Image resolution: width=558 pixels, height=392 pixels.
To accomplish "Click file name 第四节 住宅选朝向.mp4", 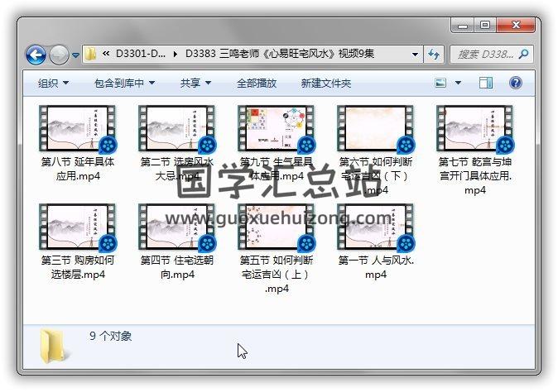I will tap(177, 267).
